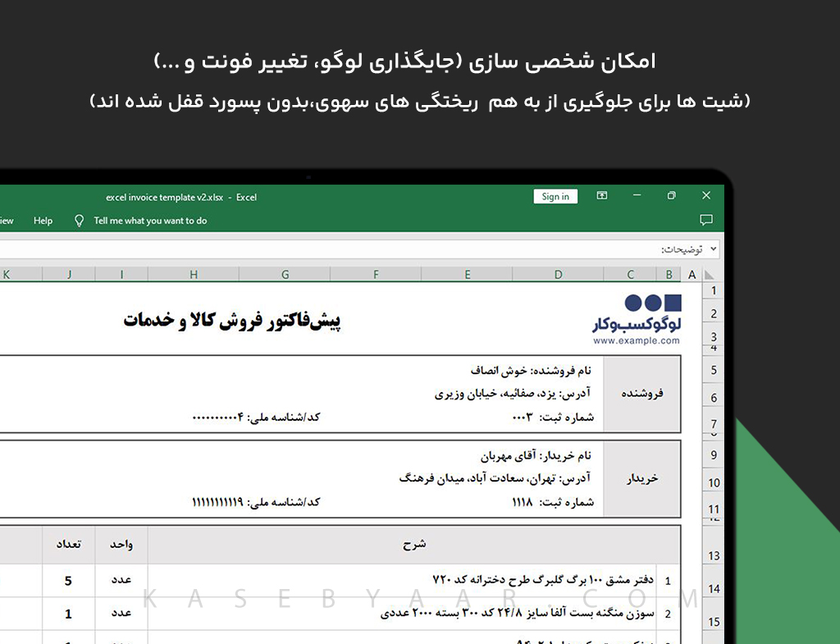
Task: Click quantity 5 in the دفتر مشق row
Action: pyautogui.click(x=68, y=581)
